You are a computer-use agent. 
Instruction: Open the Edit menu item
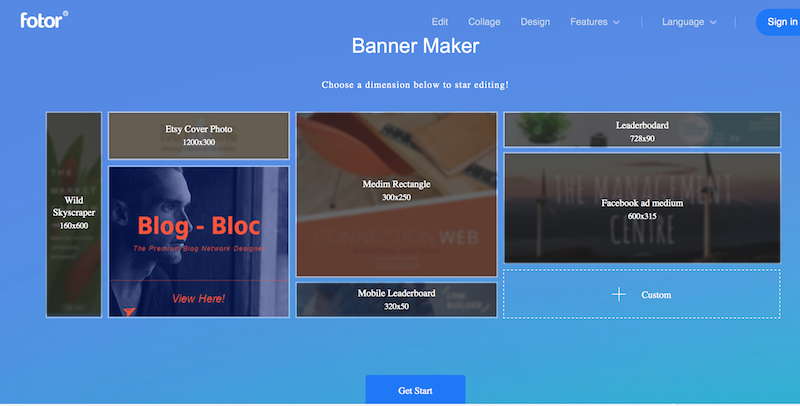(440, 22)
